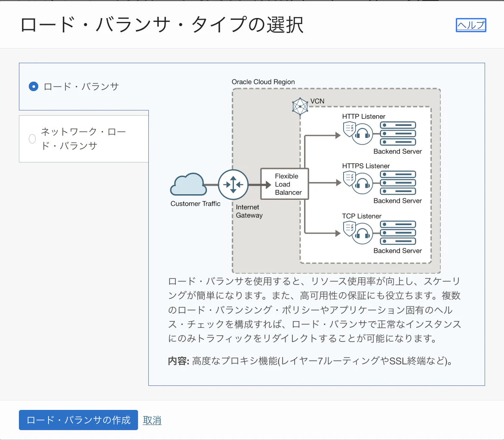Image resolution: width=504 pixels, height=440 pixels.
Task: Select the ネットワーク・ロード・バランサ radio button
Action: click(32, 139)
